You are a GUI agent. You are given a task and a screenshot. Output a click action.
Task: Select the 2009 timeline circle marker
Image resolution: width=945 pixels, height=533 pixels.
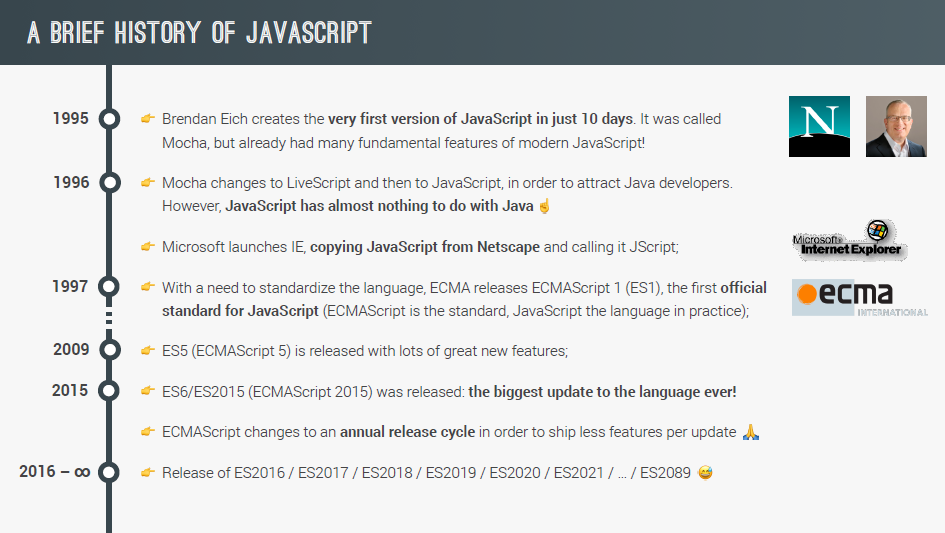[x=109, y=350]
